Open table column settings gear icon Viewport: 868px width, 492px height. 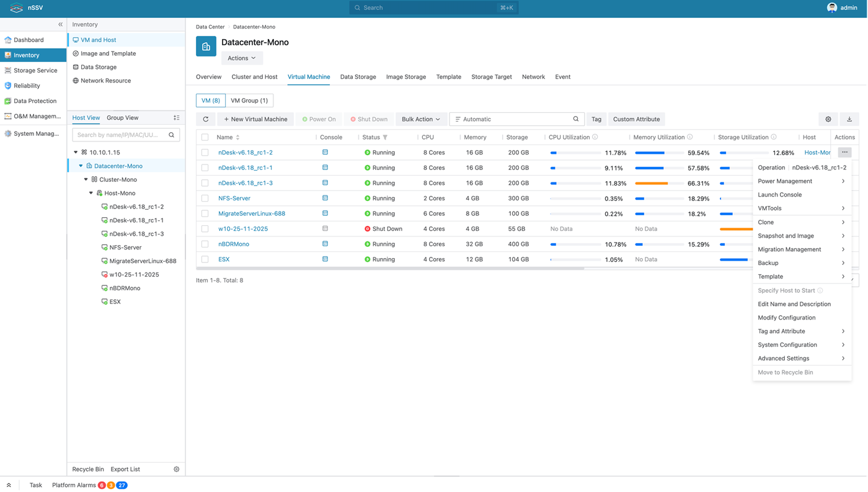(x=828, y=119)
